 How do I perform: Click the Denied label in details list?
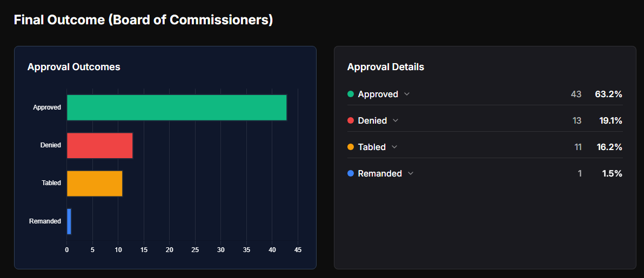[372, 121]
